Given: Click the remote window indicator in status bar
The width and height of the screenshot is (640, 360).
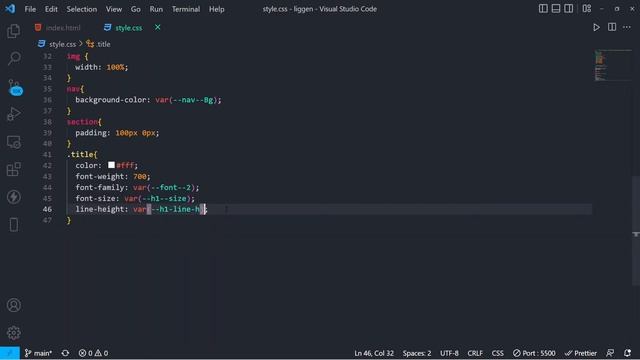Looking at the screenshot, I should click(10, 353).
